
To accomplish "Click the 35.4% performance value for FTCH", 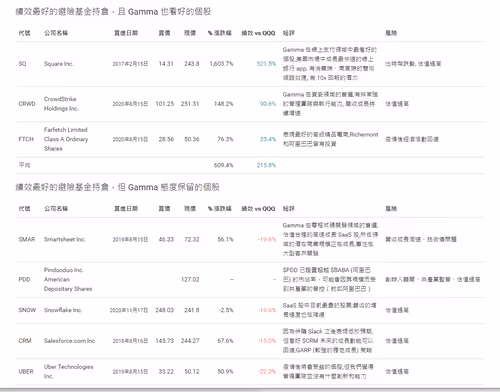I will [268, 139].
